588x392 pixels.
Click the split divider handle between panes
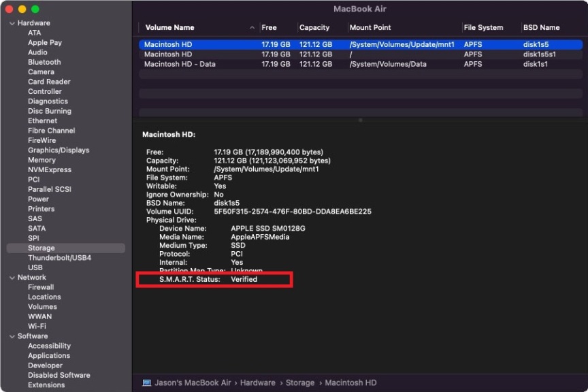360,120
